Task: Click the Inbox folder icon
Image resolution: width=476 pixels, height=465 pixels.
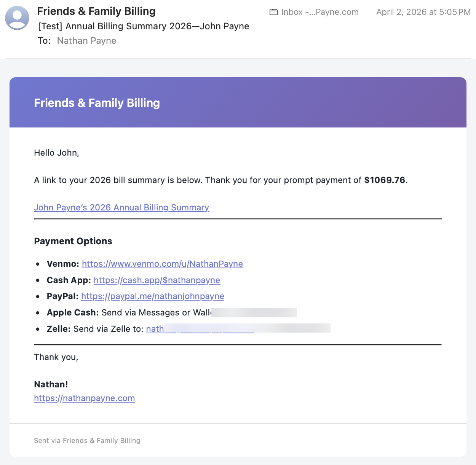Action: [x=273, y=12]
